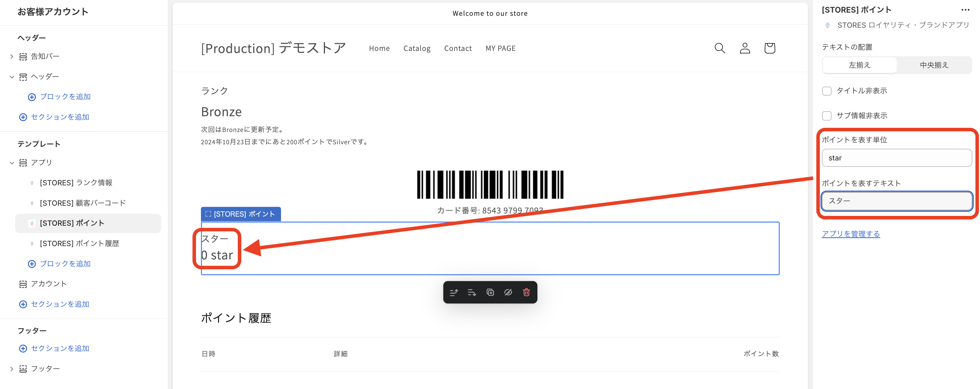The height and width of the screenshot is (389, 980).
Task: Expand the 告知バー tree item
Action: click(11, 56)
